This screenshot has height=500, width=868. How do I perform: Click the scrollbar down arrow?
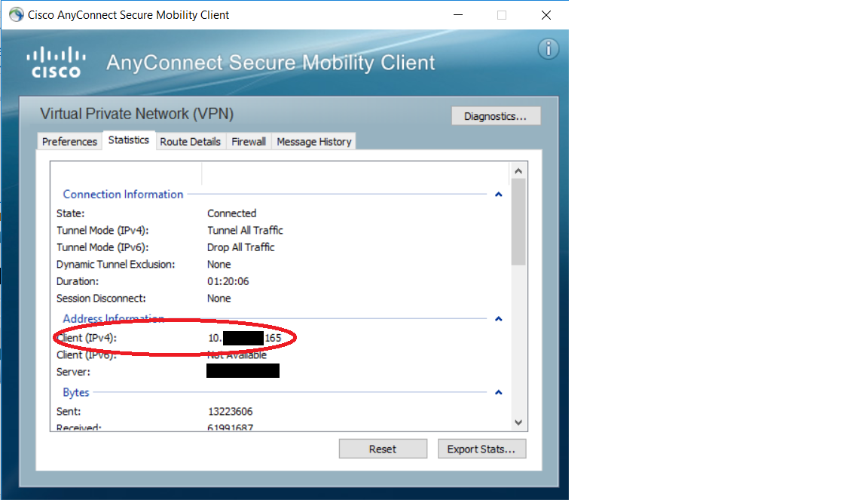(x=518, y=422)
